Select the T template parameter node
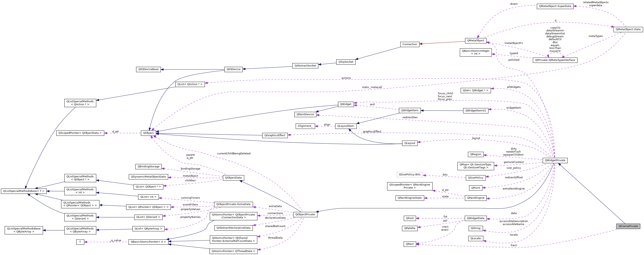644x255 pixels. tap(80, 242)
